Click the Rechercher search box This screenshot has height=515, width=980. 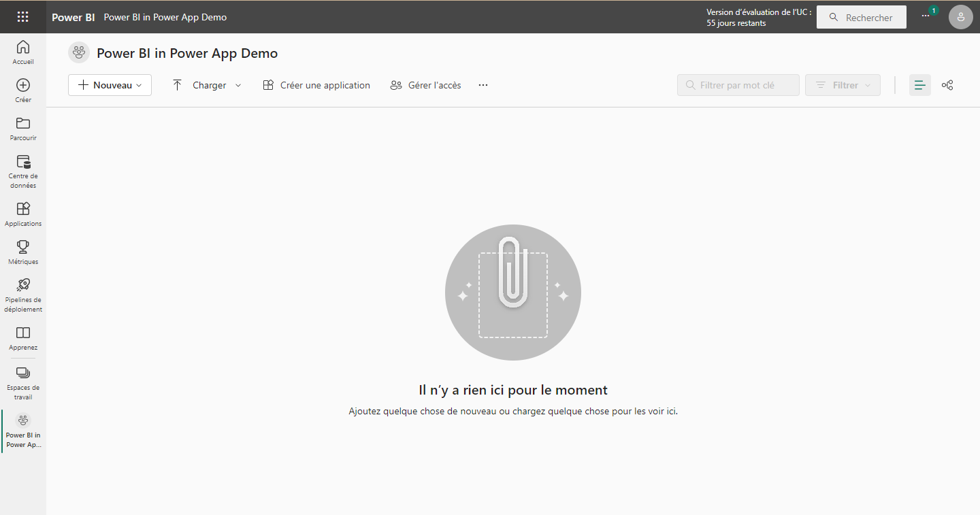coord(862,17)
